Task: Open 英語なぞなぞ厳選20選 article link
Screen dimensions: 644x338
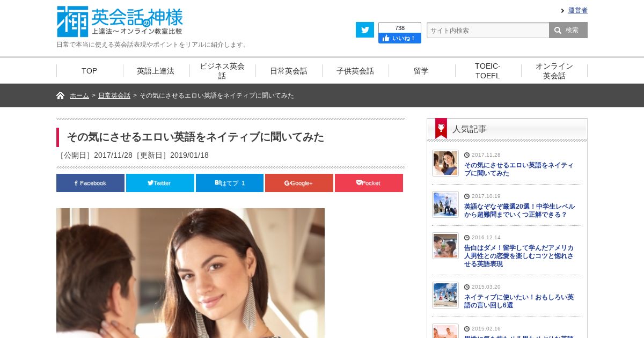Action: (519, 210)
